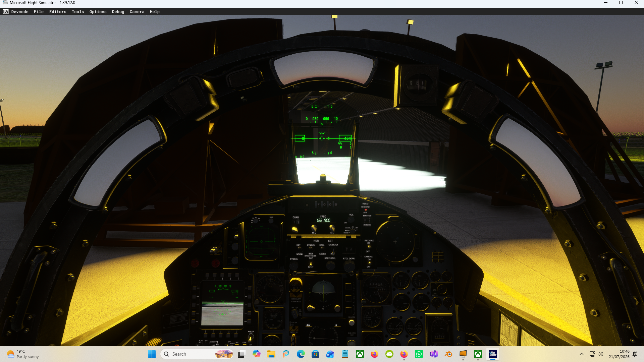Open the Camera menu
The image size is (644, 362).
click(x=137, y=11)
